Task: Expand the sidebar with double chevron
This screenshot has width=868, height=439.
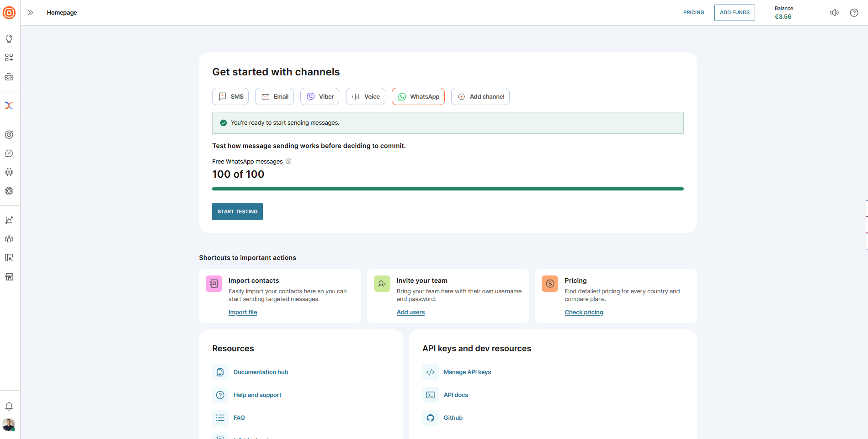Action: coord(30,13)
